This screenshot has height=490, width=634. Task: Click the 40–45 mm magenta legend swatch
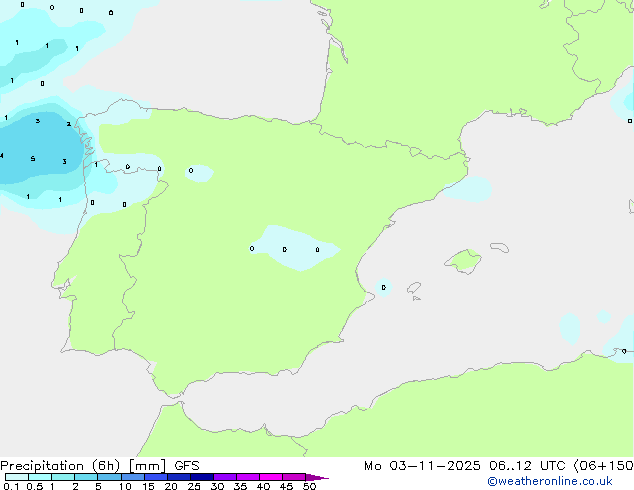click(x=271, y=477)
